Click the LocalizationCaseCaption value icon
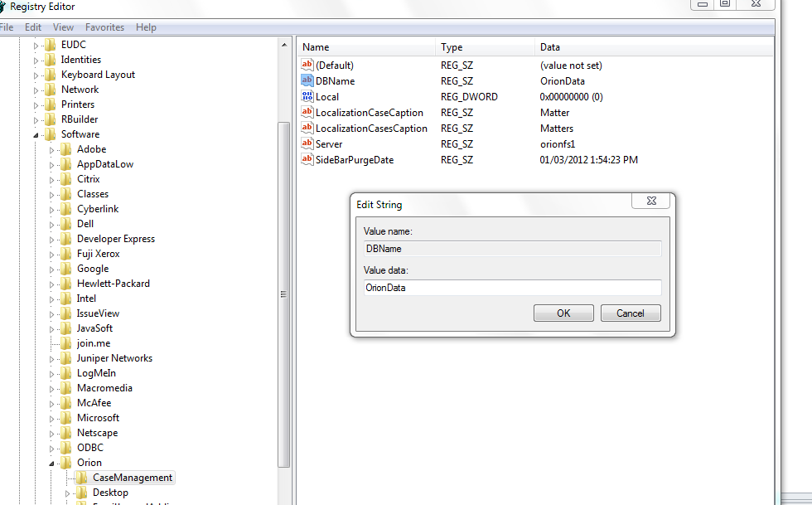The height and width of the screenshot is (505, 812). (x=307, y=112)
